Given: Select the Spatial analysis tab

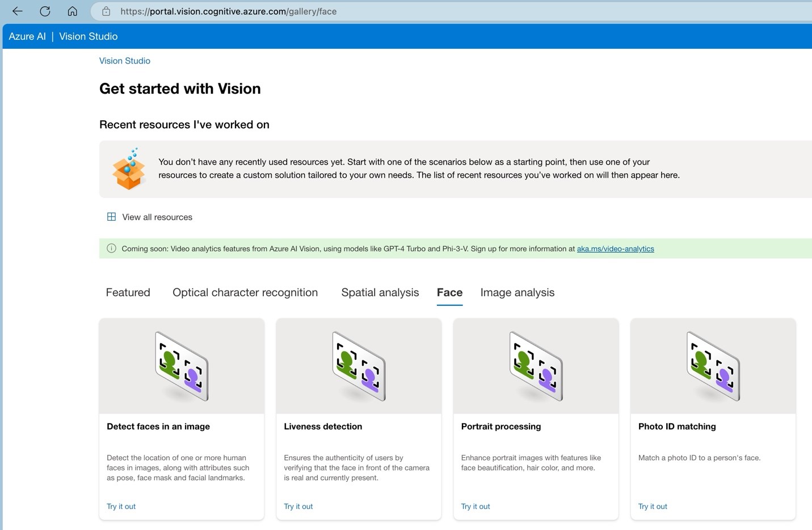Looking at the screenshot, I should point(380,292).
